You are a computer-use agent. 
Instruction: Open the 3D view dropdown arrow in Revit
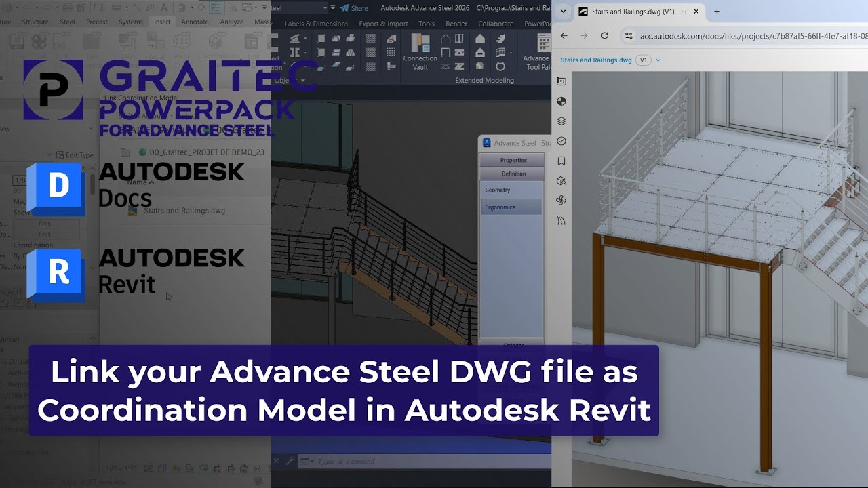(192, 7)
